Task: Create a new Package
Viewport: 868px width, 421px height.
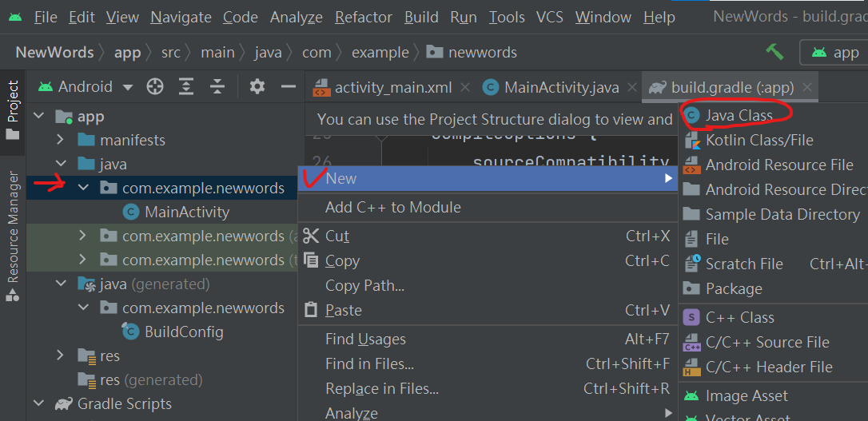Action: coord(774,288)
